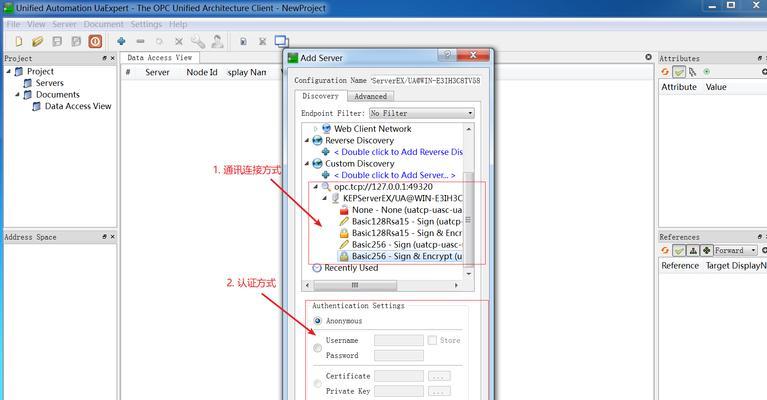Click the Add Document toolbar icon
This screenshot has width=767, height=400.
pyautogui.click(x=243, y=42)
